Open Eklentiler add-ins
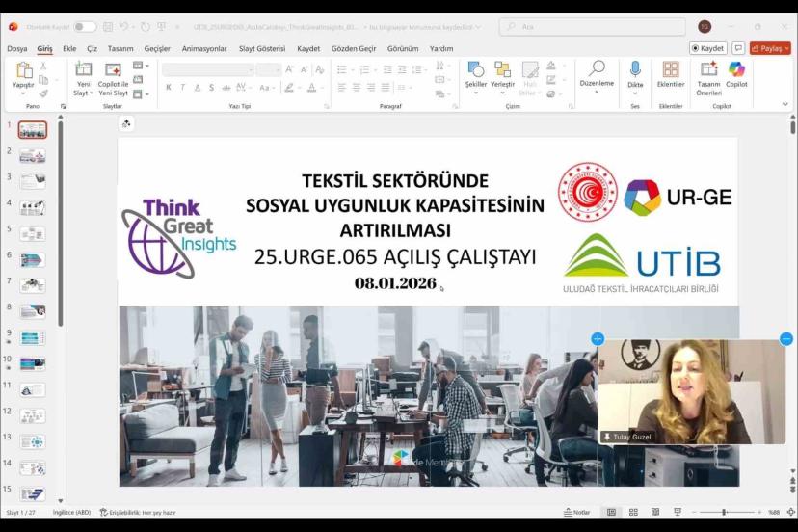The width and height of the screenshot is (798, 532). [x=671, y=69]
